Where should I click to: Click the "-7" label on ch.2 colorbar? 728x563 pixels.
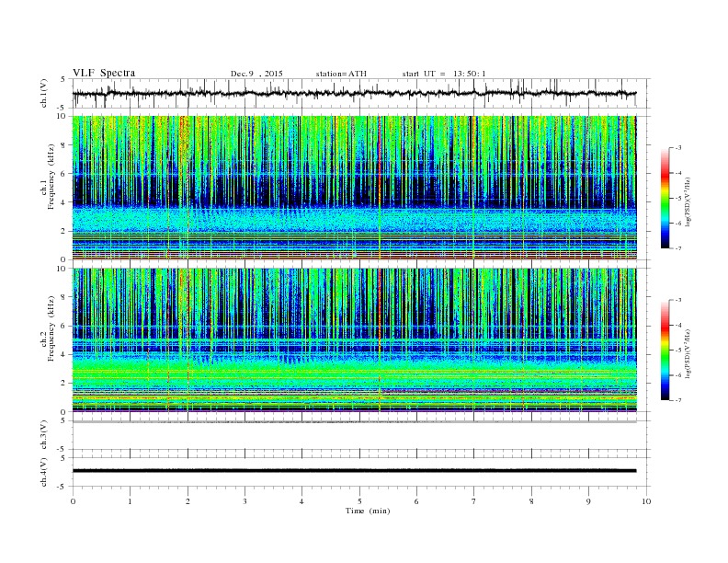tap(677, 400)
